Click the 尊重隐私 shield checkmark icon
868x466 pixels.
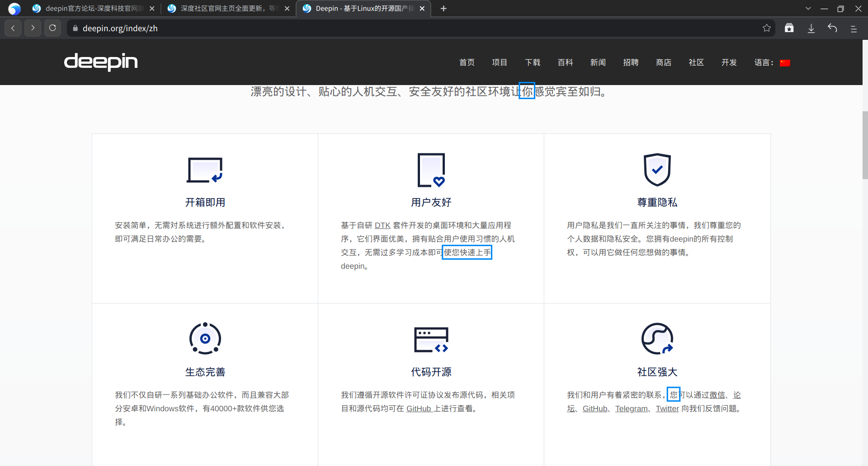(657, 171)
